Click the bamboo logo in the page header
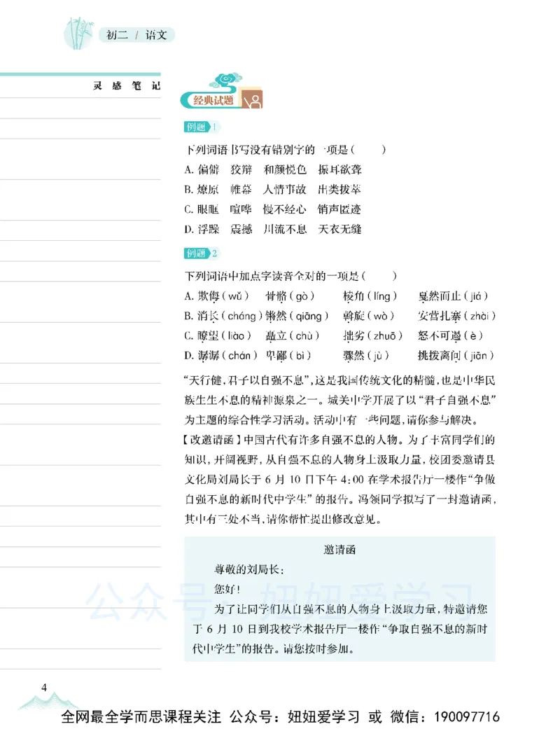Image resolution: width=560 pixels, height=729 pixels. click(x=78, y=34)
